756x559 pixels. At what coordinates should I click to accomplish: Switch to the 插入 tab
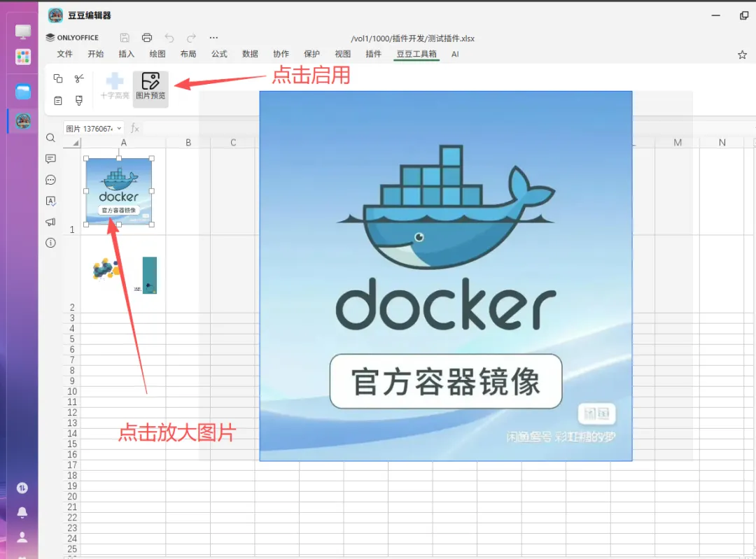point(126,54)
